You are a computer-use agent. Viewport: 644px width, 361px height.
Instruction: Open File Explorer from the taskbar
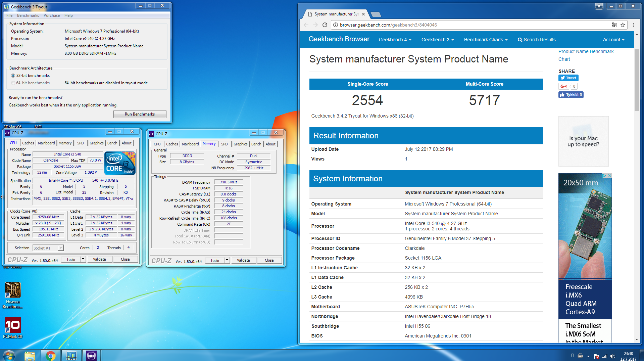coord(30,355)
